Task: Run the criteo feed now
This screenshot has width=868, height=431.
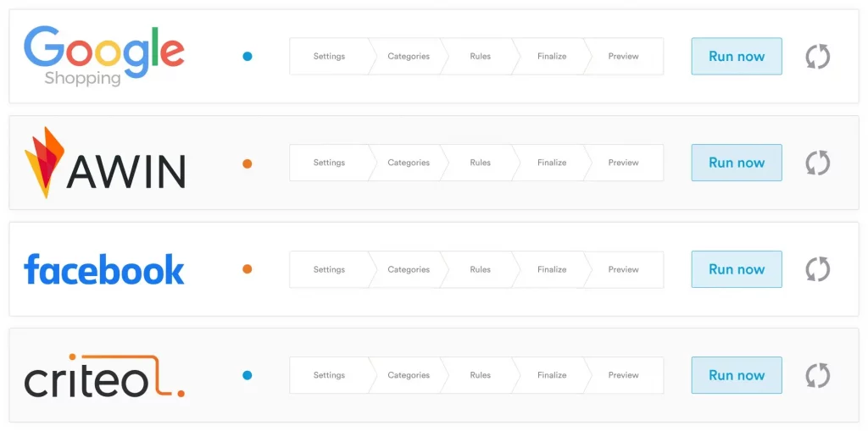Action: [x=737, y=375]
